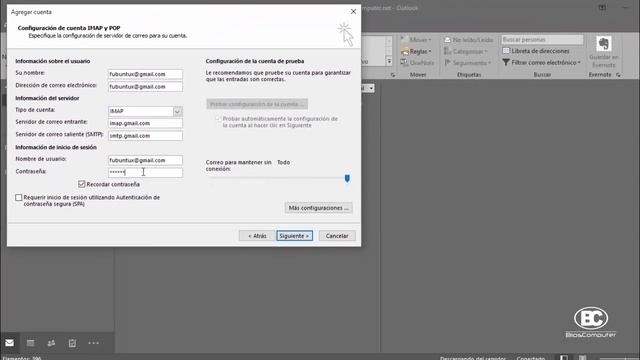Click the Conectado status bar text
640x360 pixels.
point(531,358)
